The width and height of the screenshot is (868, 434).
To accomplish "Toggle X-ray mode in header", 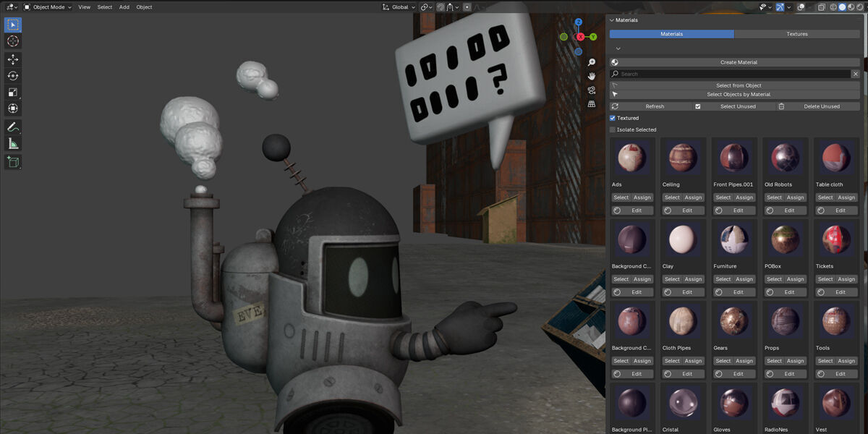I will (821, 7).
